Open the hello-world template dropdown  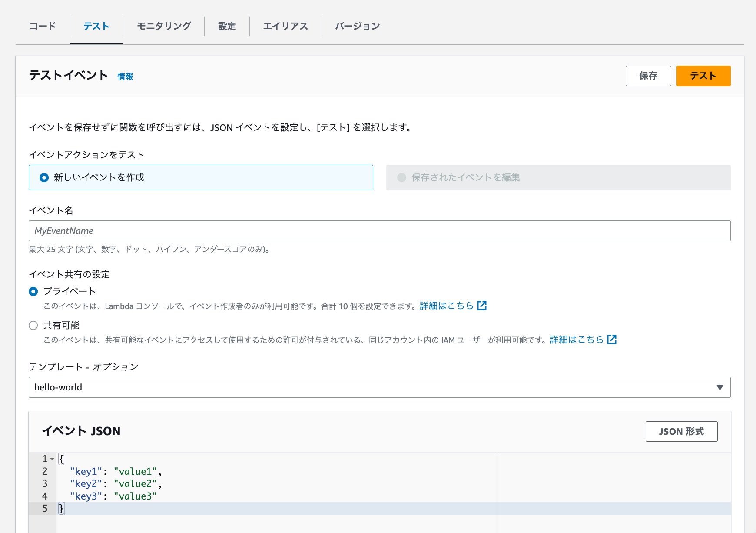pos(378,387)
